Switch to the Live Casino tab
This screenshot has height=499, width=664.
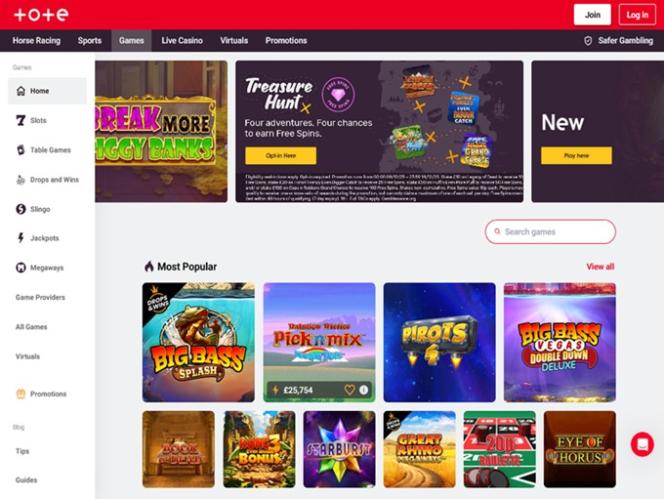(x=182, y=41)
